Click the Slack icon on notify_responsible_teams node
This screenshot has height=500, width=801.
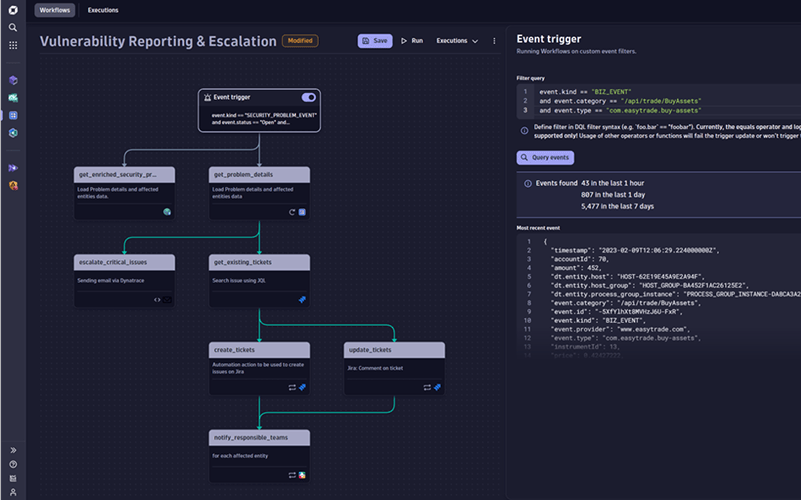pos(302,474)
